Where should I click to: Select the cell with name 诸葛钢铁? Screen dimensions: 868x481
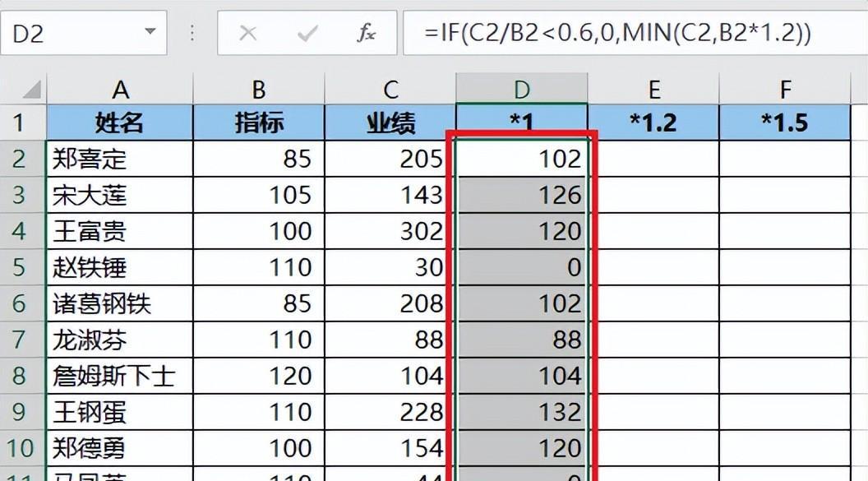point(120,303)
